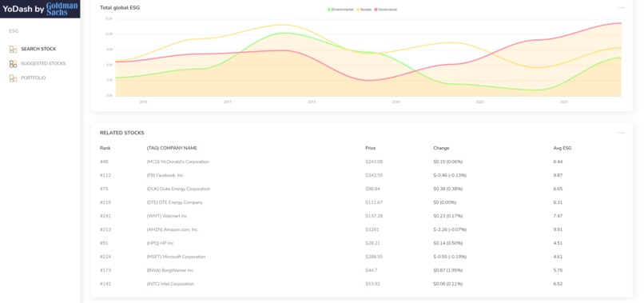Image resolution: width=644 pixels, height=303 pixels.
Task: Click Facebook price $342.55
Action: (374, 176)
